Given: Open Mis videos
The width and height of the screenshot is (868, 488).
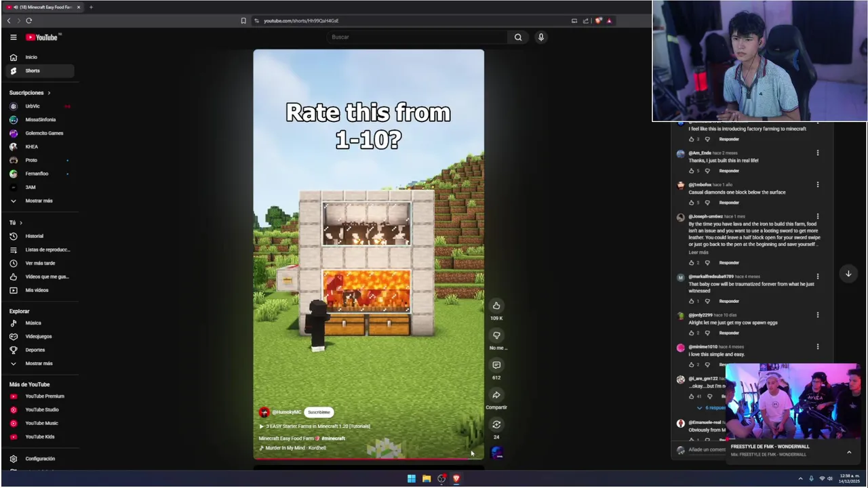Looking at the screenshot, I should pyautogui.click(x=40, y=290).
